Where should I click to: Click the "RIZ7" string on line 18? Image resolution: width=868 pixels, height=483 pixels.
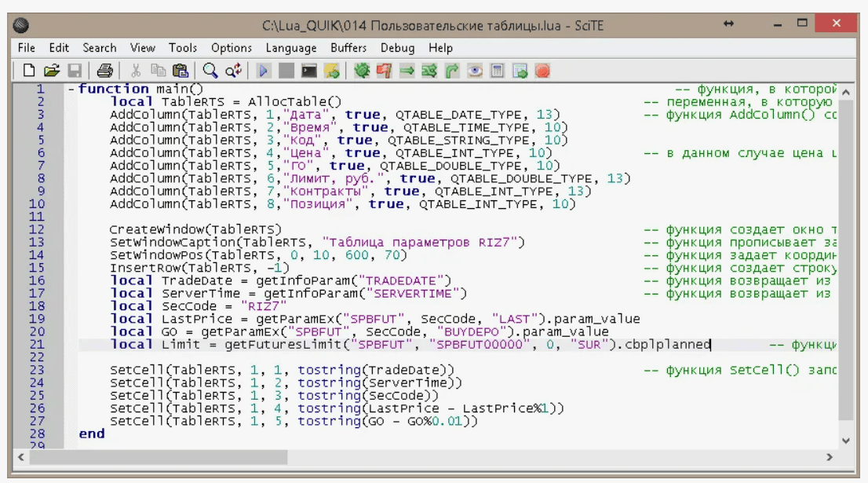263,306
